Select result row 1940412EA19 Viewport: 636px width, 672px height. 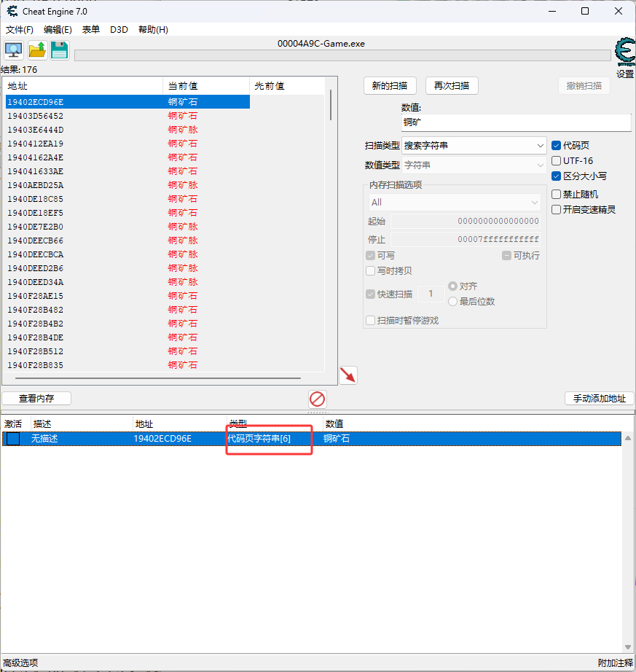[127, 144]
